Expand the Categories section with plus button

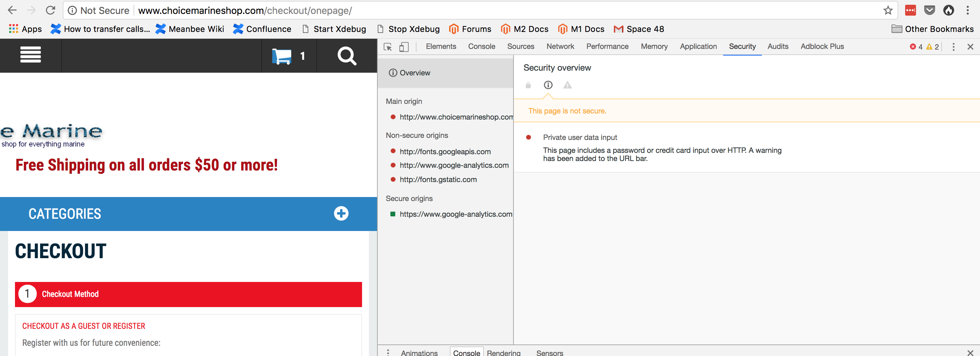[x=341, y=214]
